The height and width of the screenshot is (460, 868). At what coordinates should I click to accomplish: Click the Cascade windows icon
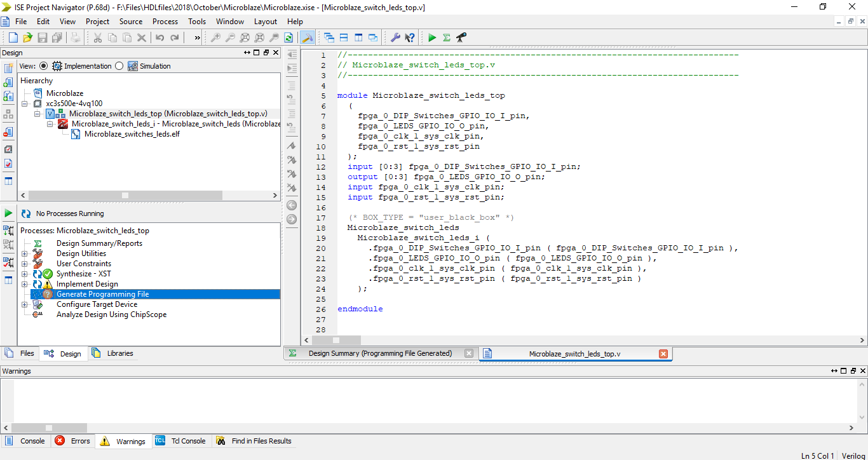tap(329, 37)
